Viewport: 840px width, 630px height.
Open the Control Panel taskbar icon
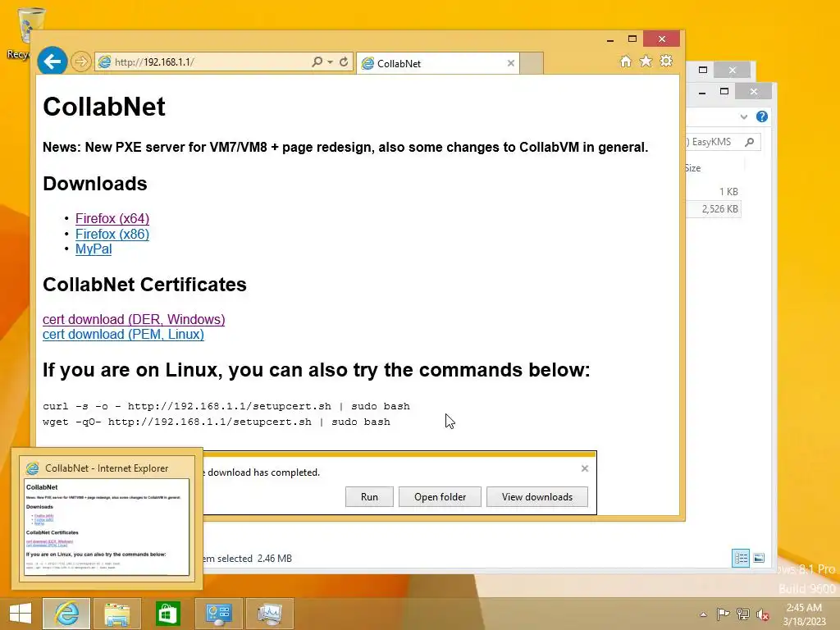218,614
